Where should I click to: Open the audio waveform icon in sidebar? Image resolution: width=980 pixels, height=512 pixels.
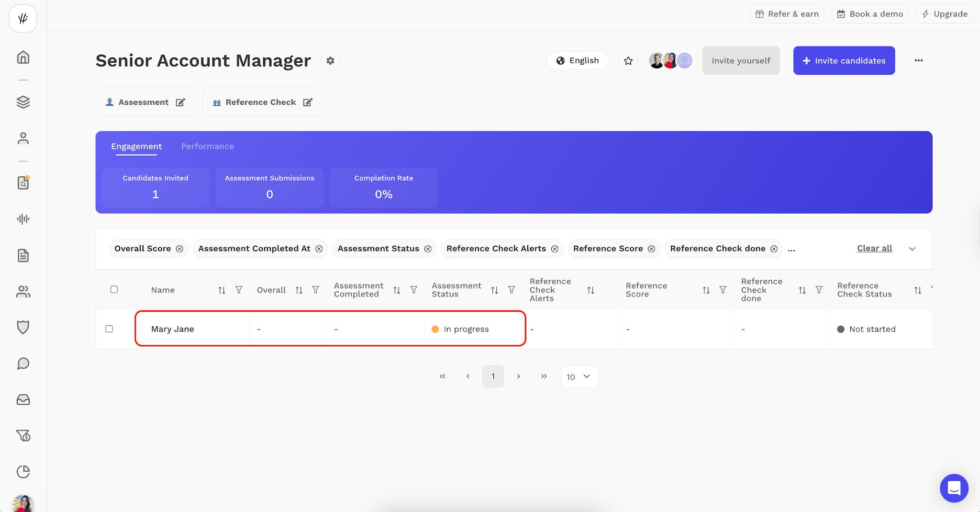click(23, 219)
